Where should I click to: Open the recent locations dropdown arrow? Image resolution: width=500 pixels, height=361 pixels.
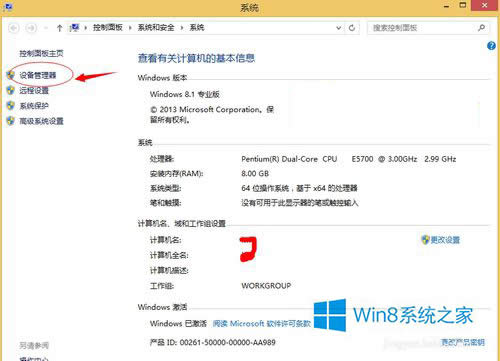[46, 28]
